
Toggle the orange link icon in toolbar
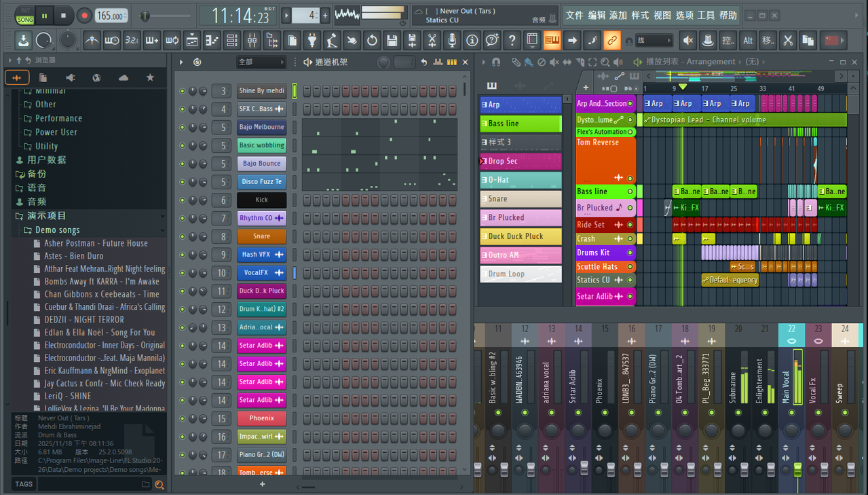[x=612, y=41]
